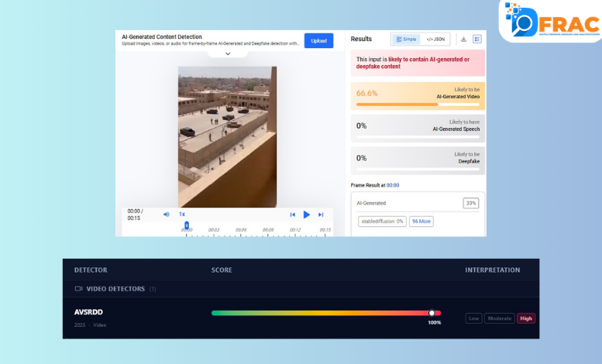
Task: Switch results view to Simple
Action: tap(407, 39)
